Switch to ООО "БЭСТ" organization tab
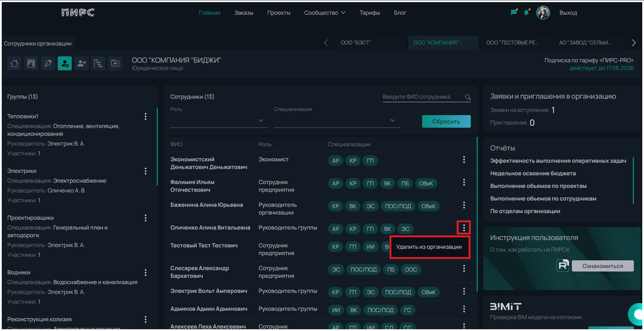 click(x=356, y=43)
